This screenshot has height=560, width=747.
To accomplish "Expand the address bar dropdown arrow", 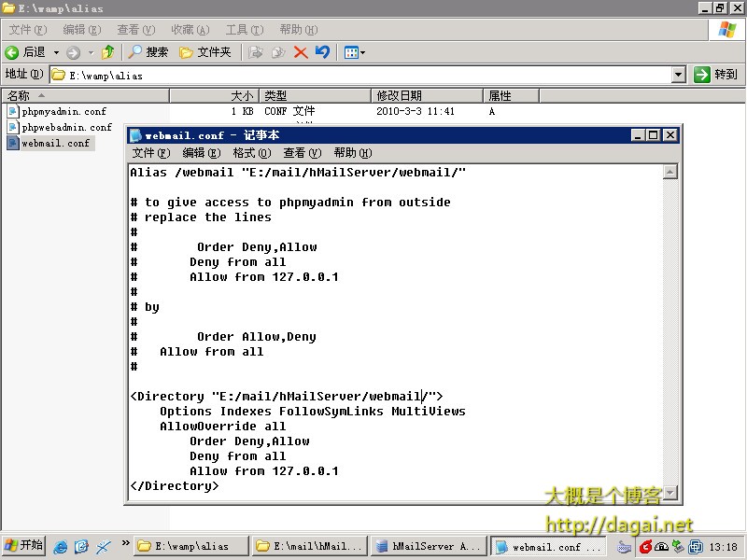I will point(679,75).
